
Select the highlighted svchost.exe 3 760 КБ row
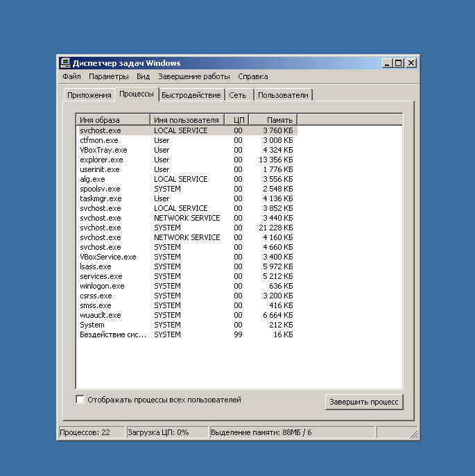(x=187, y=130)
